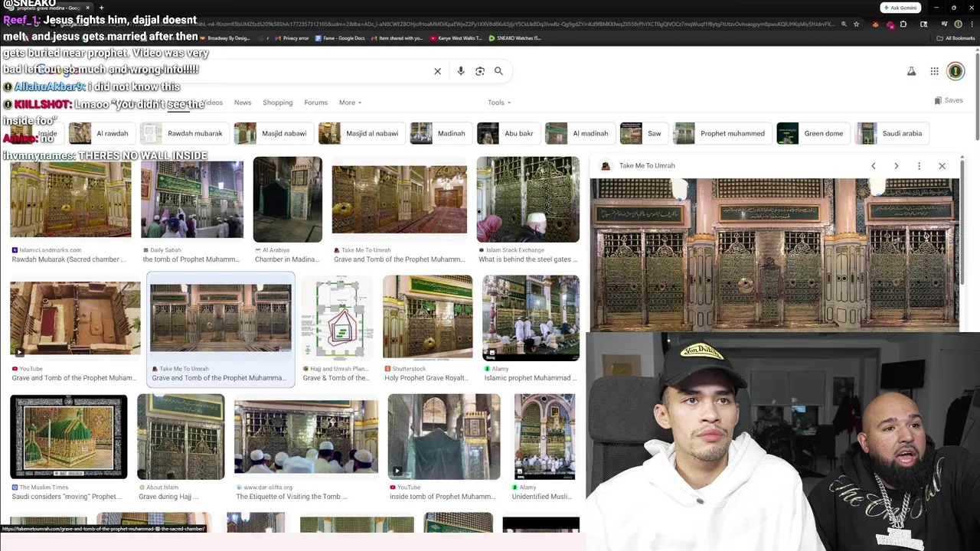Select the Rawdah mubarak filter chip
The image size is (980, 551).
[184, 133]
